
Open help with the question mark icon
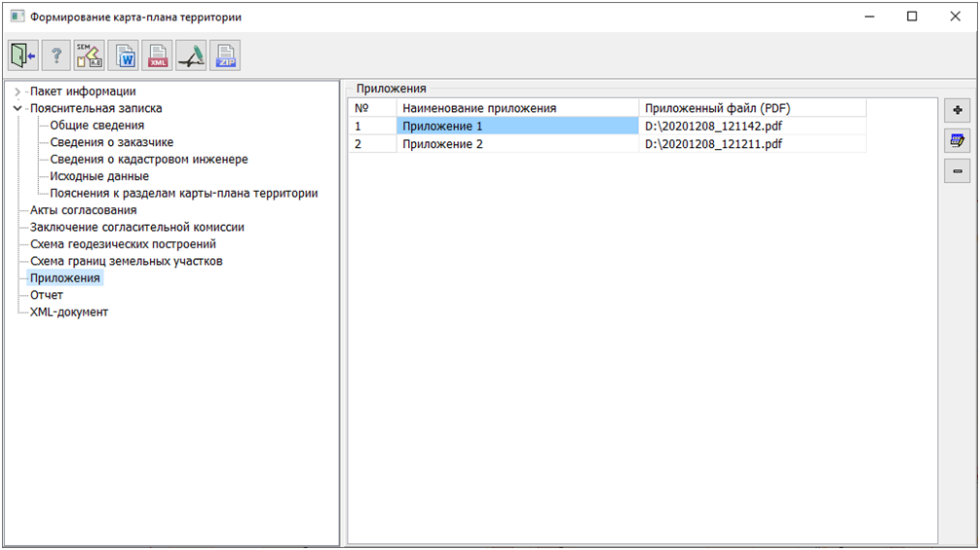click(x=57, y=55)
